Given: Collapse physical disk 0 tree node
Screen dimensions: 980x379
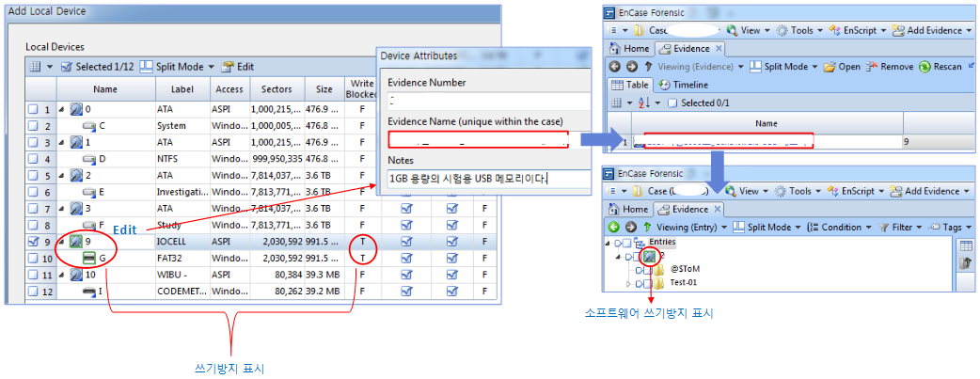Looking at the screenshot, I should tap(62, 109).
